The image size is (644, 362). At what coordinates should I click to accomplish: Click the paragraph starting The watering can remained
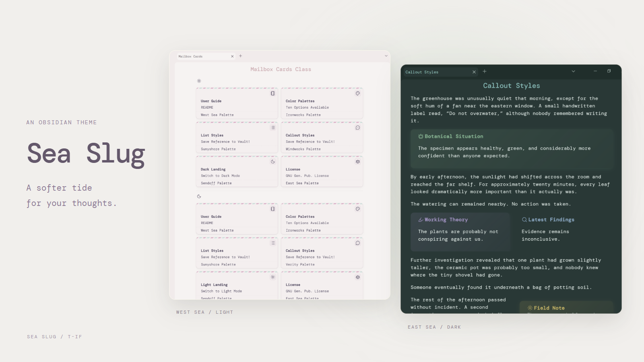click(491, 204)
